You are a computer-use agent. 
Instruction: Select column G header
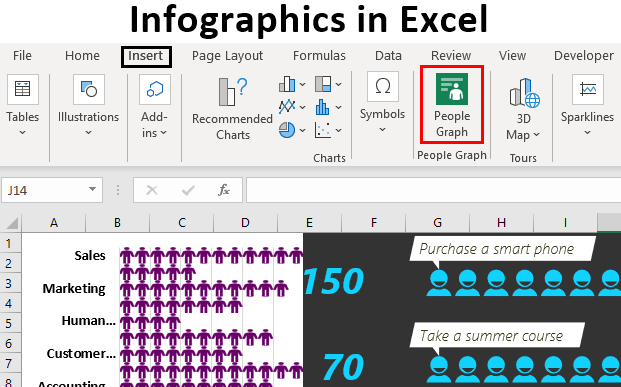[x=438, y=223]
